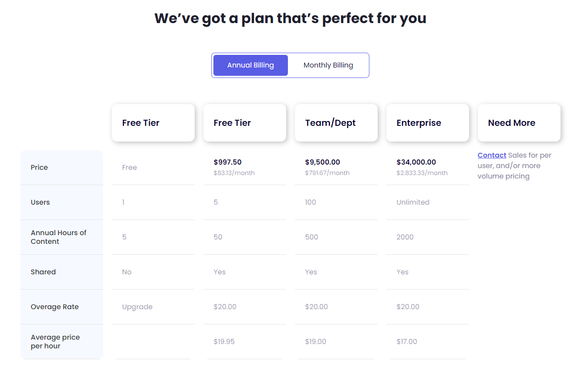Screen dimensions: 588x371
Task: Select the Enterprise plan card
Action: click(427, 123)
